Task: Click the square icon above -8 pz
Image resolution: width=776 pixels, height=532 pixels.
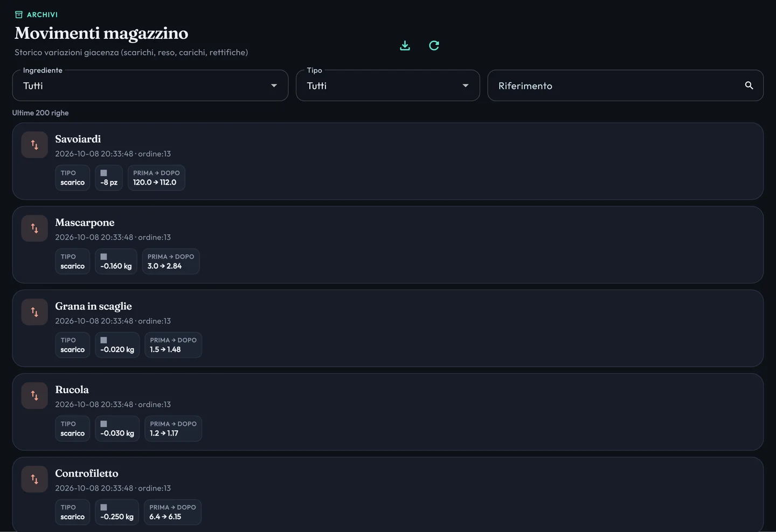Action: 104,173
